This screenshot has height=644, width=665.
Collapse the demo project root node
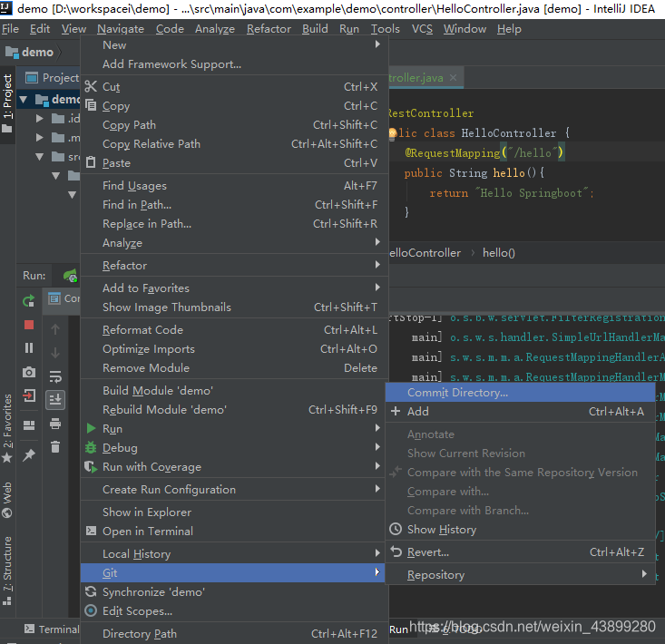pyautogui.click(x=24, y=100)
